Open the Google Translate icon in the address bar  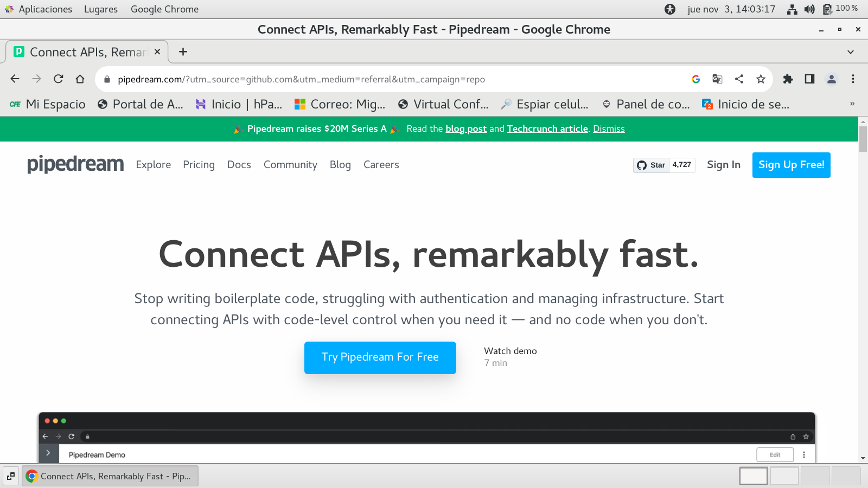(x=717, y=79)
